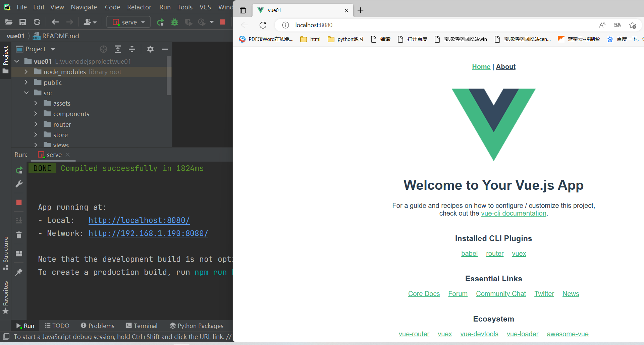
Task: Open a new browser tab
Action: point(361,10)
